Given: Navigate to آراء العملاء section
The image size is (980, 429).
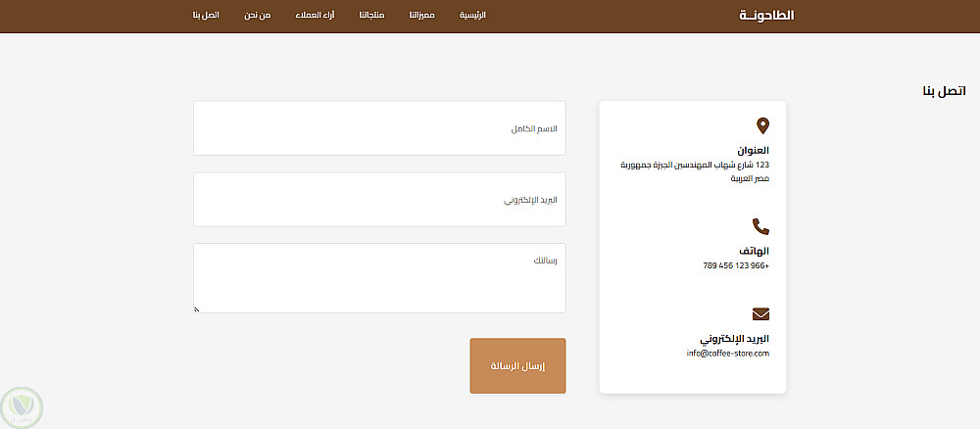Looking at the screenshot, I should [315, 15].
